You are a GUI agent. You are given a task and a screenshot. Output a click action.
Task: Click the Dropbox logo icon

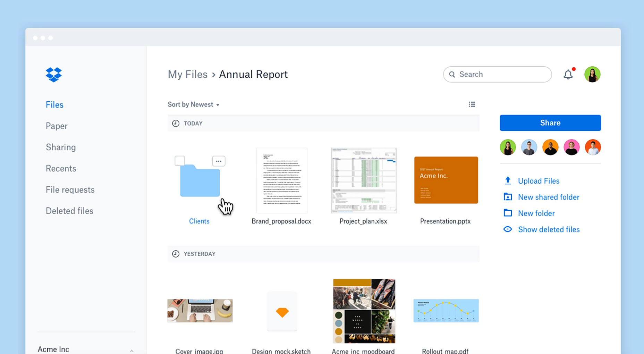[53, 75]
